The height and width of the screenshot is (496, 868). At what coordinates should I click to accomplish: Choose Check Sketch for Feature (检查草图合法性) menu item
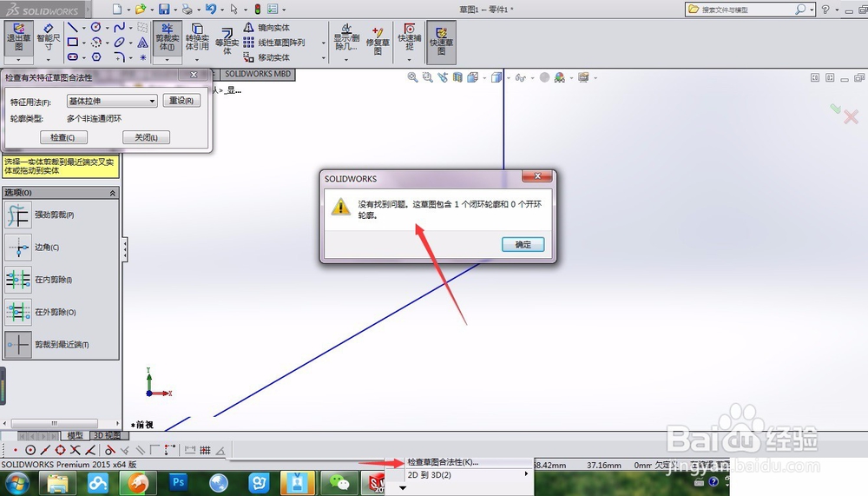443,462
